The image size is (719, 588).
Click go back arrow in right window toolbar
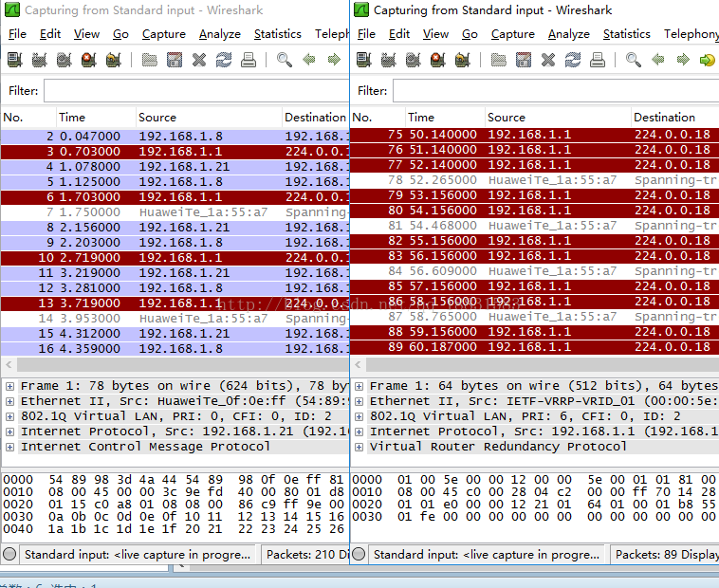[658, 60]
